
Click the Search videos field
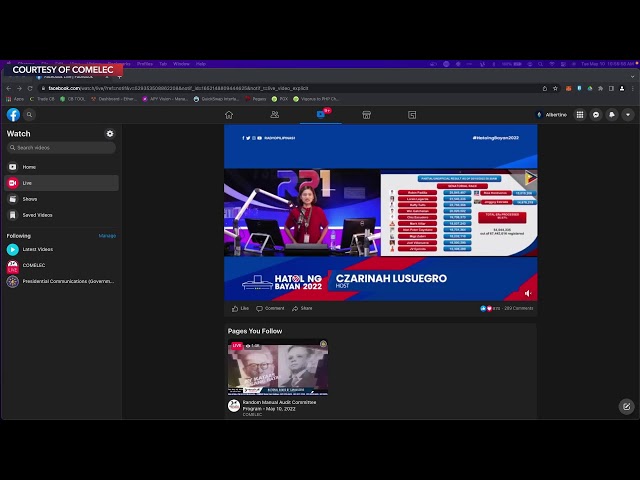(61, 147)
